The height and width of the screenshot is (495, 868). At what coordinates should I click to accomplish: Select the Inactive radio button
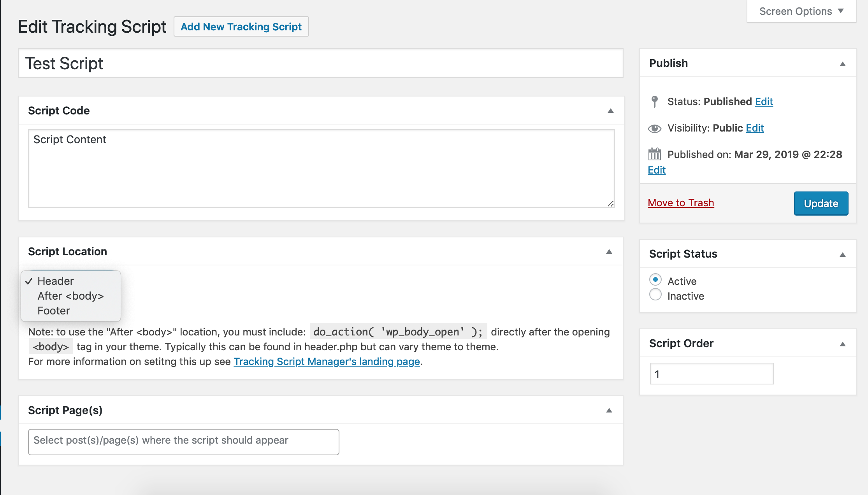click(655, 295)
